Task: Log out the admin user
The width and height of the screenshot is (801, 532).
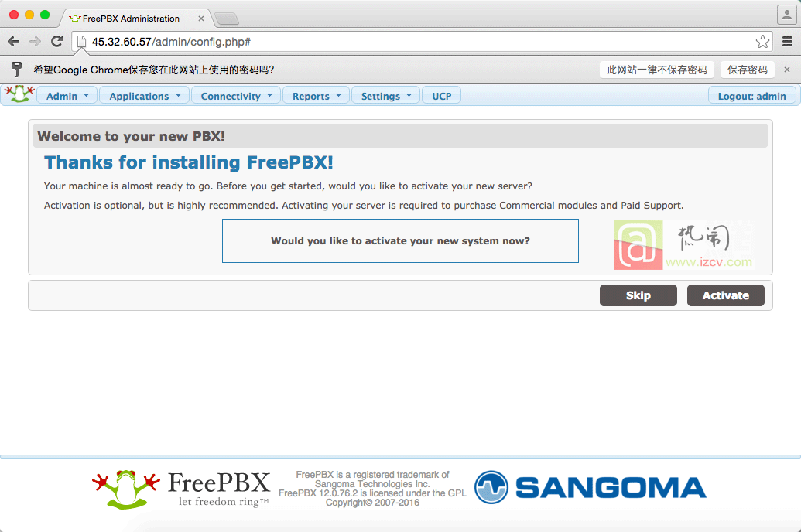Action: click(x=751, y=95)
